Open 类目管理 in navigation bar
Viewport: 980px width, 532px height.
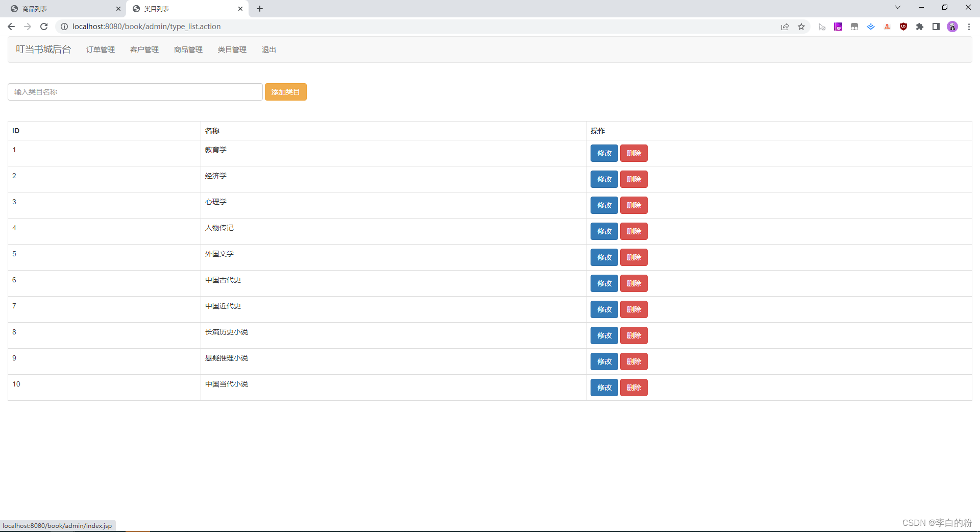[x=232, y=50]
